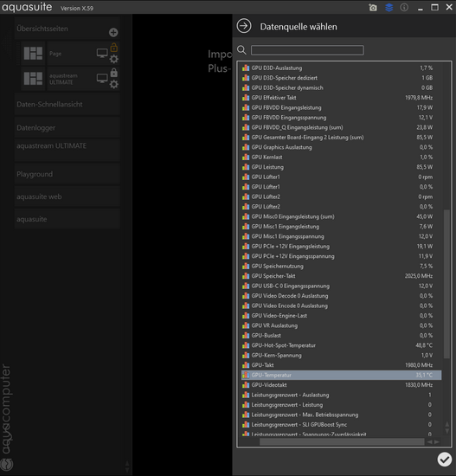Viewport: 456px width, 476px height.
Task: Open aquasuite web in sidebar
Action: [x=67, y=196]
